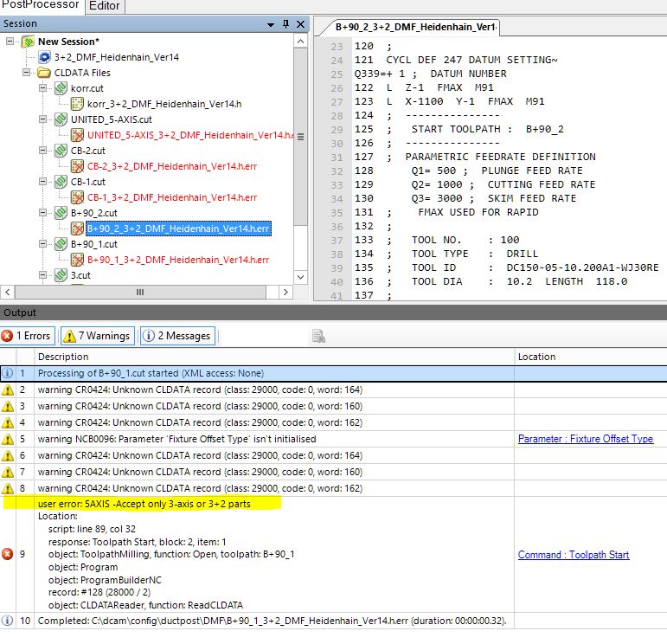Open Session panel dropdown arrow
667x644 pixels.
coord(271,25)
